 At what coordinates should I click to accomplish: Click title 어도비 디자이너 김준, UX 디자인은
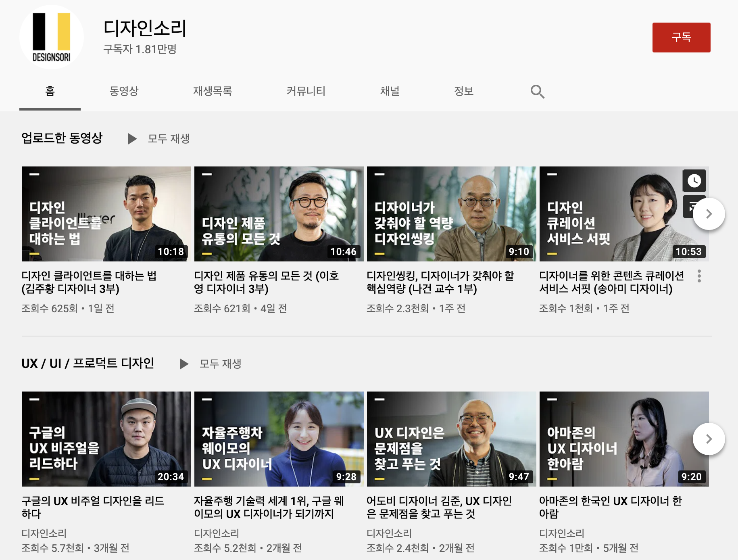click(439, 508)
